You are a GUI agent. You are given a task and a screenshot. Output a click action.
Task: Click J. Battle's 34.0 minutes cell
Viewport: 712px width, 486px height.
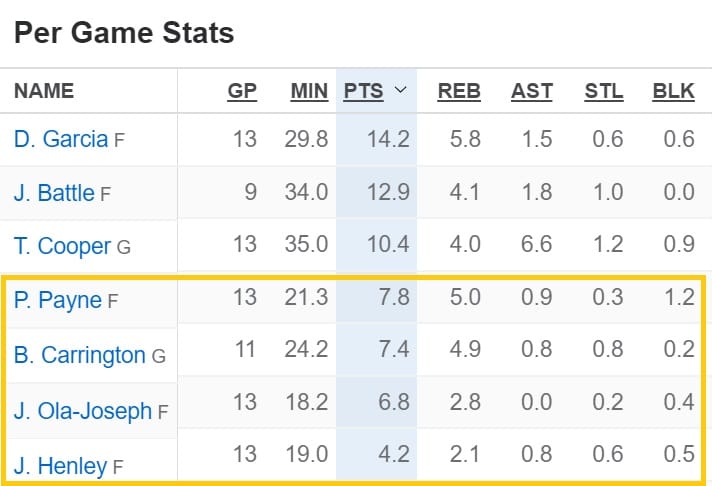[x=309, y=193]
